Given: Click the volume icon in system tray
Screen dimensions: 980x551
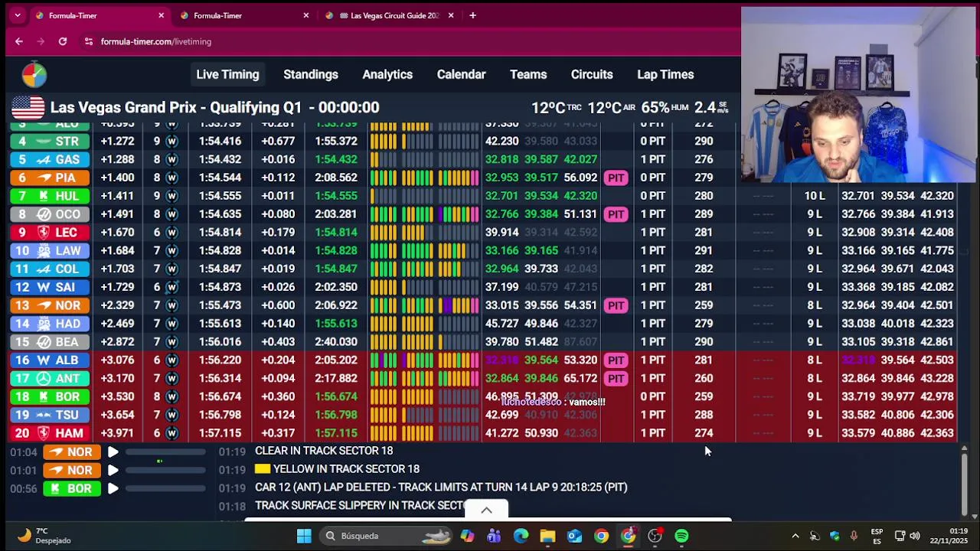Looking at the screenshot, I should [x=914, y=536].
